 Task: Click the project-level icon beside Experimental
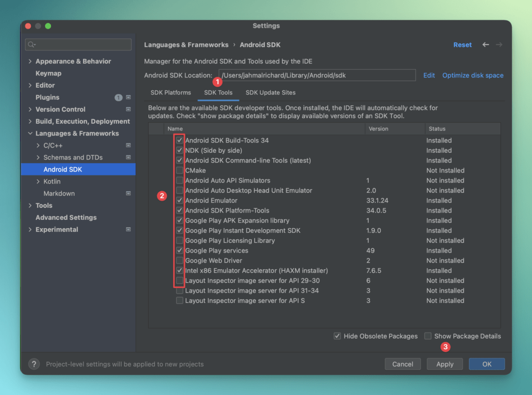tap(128, 229)
